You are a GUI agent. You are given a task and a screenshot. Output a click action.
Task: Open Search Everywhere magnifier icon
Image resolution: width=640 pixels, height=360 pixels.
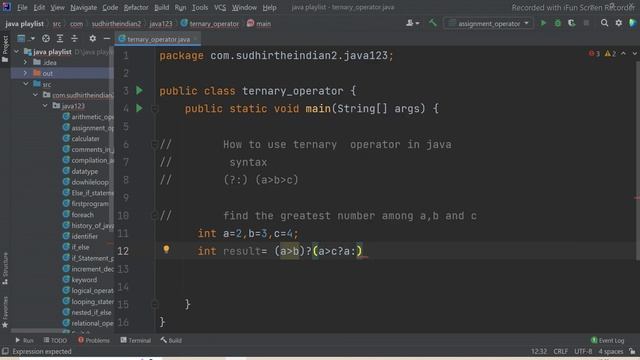pos(604,23)
